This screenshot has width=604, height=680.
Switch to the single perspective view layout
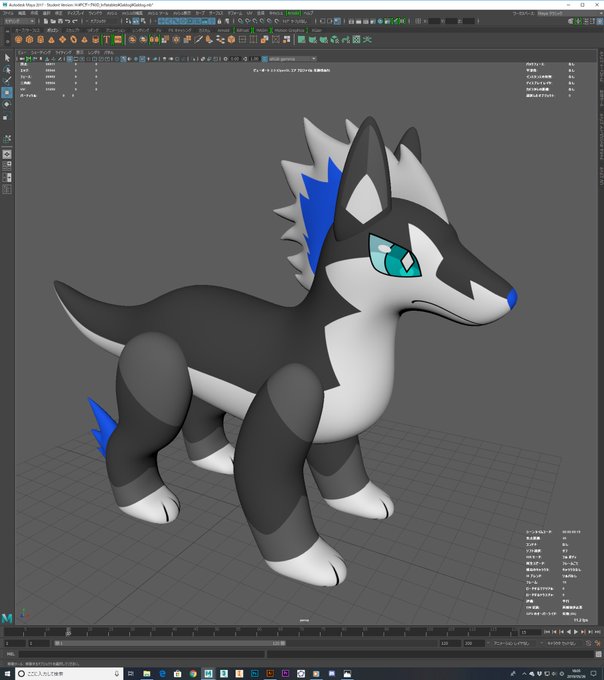click(x=7, y=154)
